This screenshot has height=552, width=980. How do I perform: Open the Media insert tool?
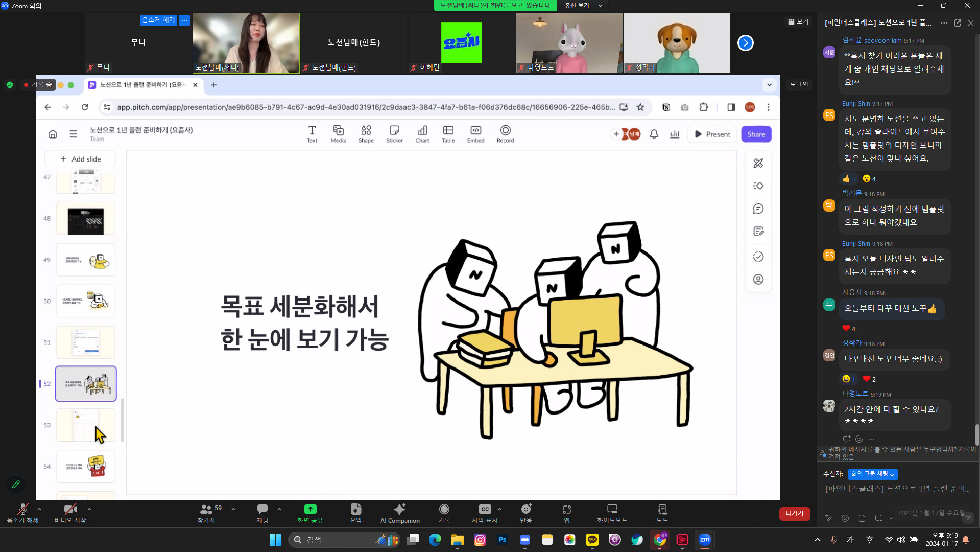pyautogui.click(x=338, y=134)
